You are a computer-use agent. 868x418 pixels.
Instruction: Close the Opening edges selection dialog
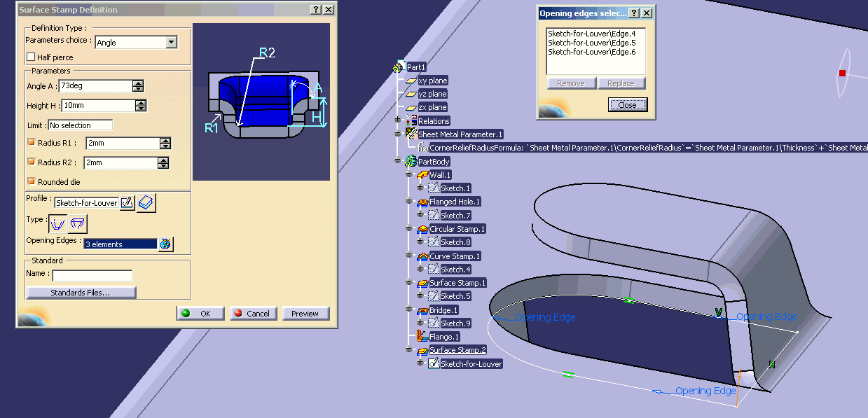[x=628, y=105]
